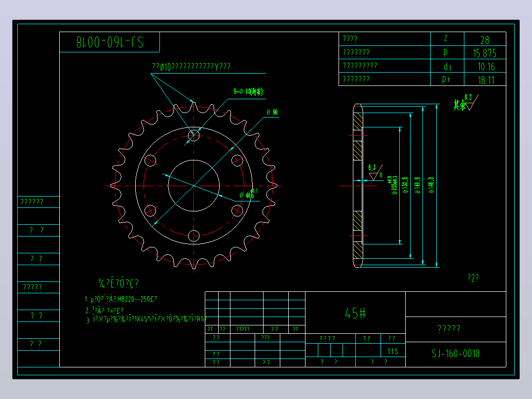The width and height of the screenshot is (532, 399).
Task: Click the ø146.2 dimension in section view
Action: tap(431, 185)
